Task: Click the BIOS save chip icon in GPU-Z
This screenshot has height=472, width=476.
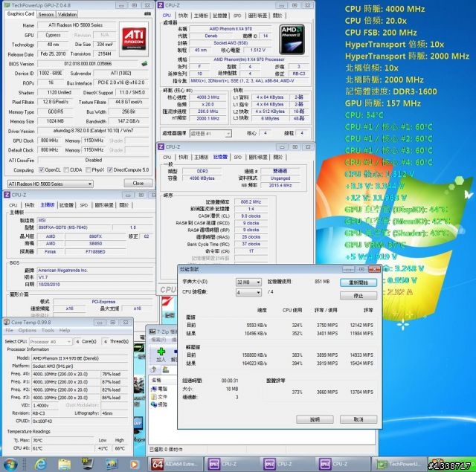Action: tap(144, 64)
